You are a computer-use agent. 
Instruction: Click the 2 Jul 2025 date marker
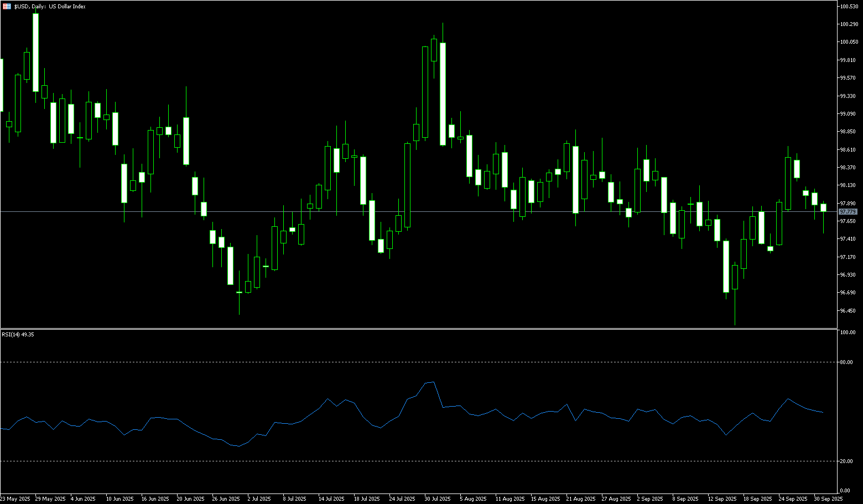coord(259,499)
